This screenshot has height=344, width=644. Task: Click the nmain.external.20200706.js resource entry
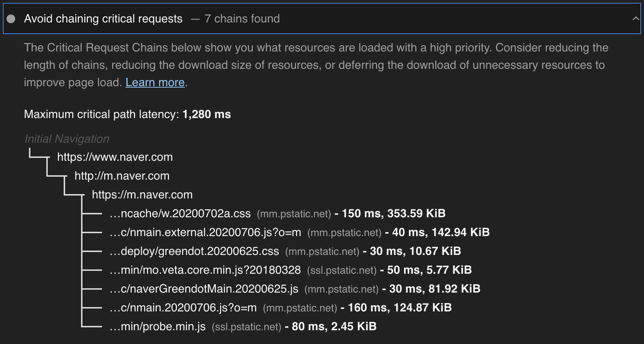coord(205,232)
